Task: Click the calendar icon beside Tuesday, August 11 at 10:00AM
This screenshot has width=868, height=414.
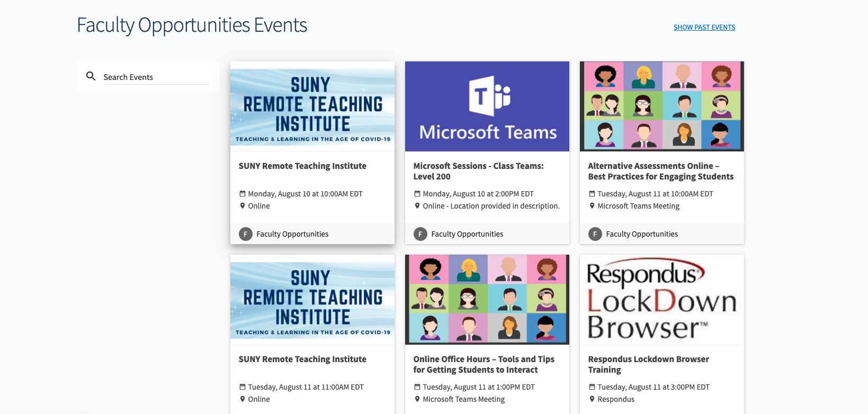Action: (592, 194)
